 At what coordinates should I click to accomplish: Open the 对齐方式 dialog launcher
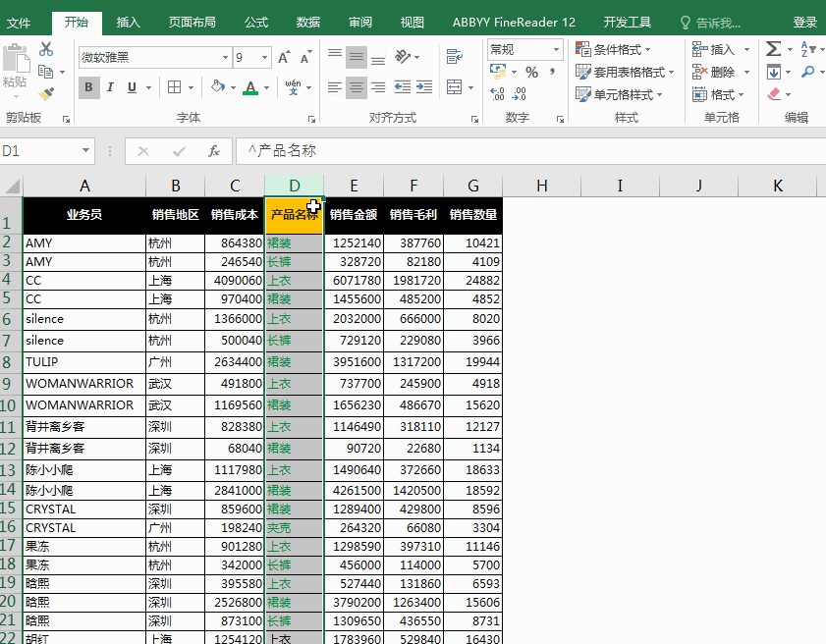[x=474, y=120]
